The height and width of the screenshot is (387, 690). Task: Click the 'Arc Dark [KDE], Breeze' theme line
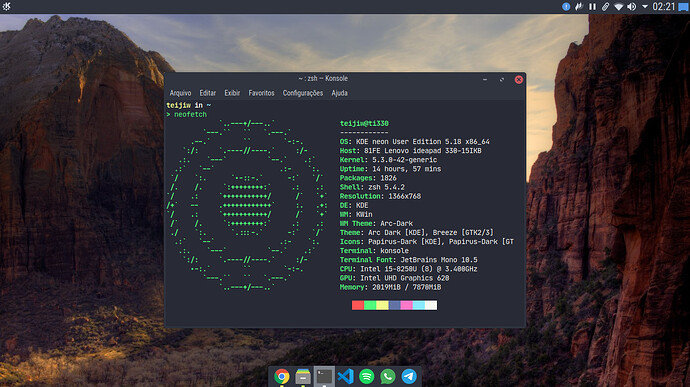[x=417, y=232]
